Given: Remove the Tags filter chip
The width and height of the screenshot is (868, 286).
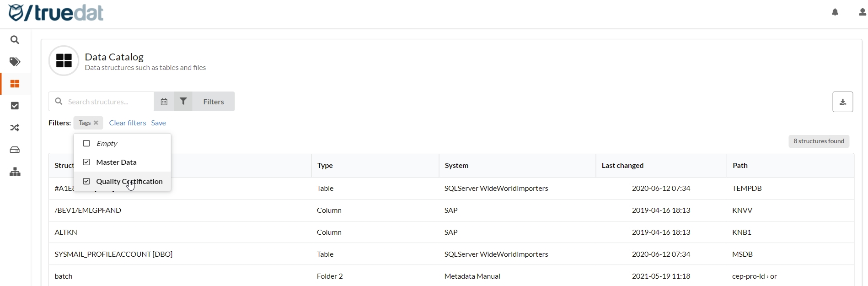Looking at the screenshot, I should (96, 123).
